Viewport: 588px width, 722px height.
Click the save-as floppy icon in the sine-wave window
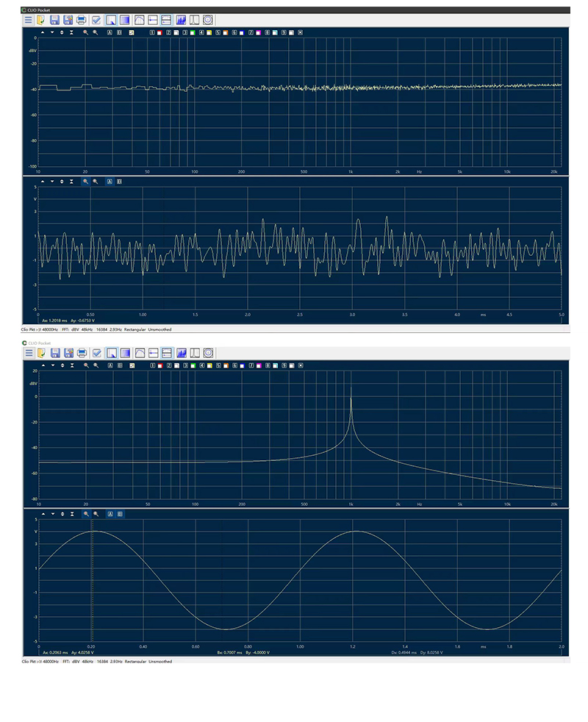68,353
